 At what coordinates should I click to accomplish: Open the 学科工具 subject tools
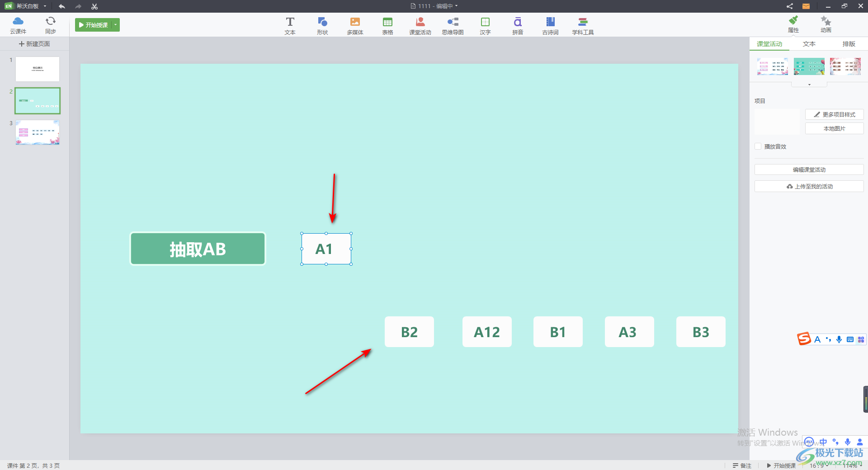pos(583,26)
